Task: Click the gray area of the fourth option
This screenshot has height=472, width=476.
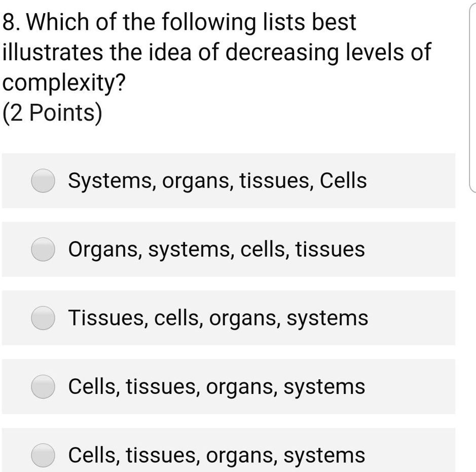Action: point(406,386)
